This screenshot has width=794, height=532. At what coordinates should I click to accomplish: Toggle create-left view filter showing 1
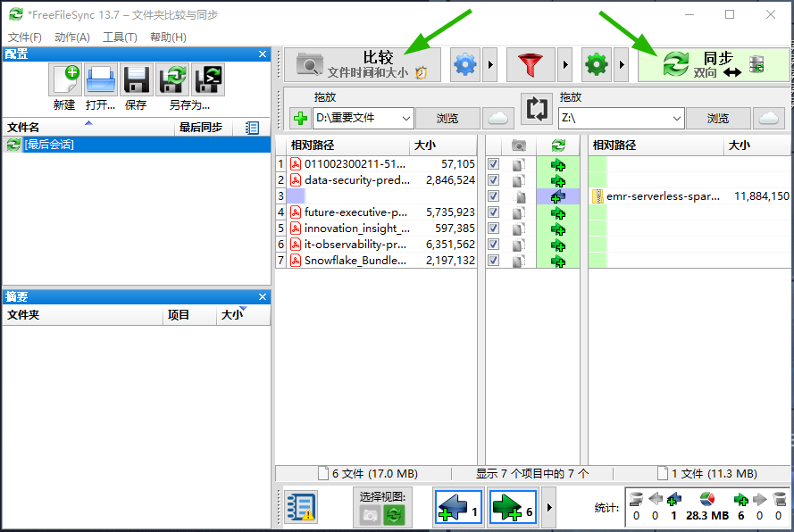pos(458,508)
